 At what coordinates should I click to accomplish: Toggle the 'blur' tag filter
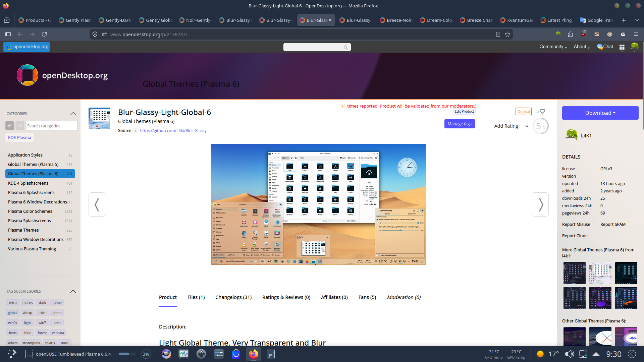pyautogui.click(x=28, y=333)
